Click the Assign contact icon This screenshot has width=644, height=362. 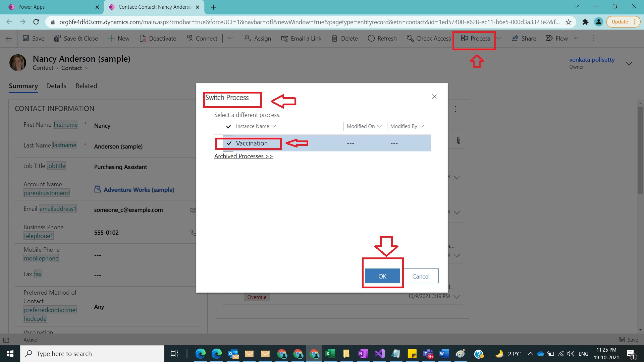click(248, 38)
